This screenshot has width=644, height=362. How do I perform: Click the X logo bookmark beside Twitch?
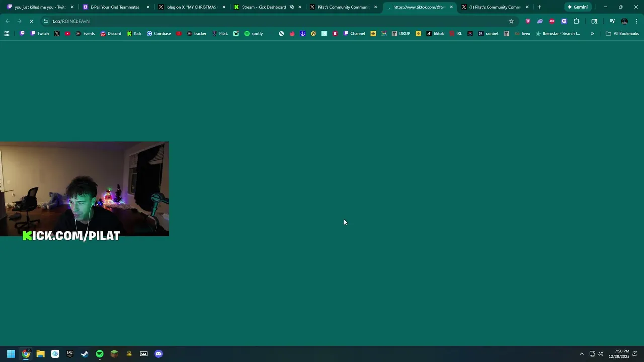(57, 34)
